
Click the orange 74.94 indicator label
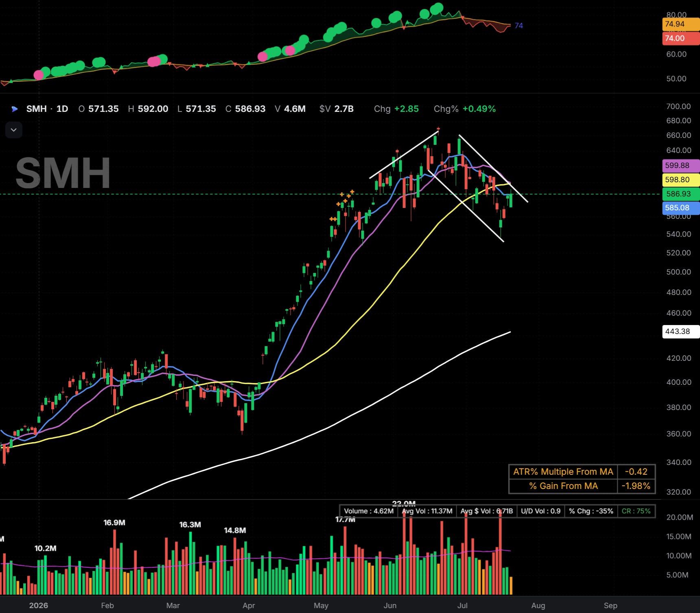tap(681, 24)
